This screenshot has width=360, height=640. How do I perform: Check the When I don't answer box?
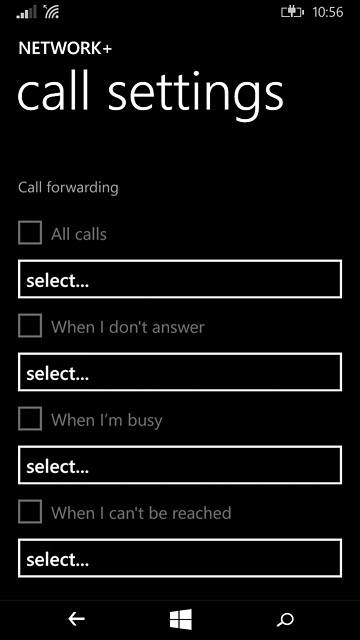pos(30,325)
